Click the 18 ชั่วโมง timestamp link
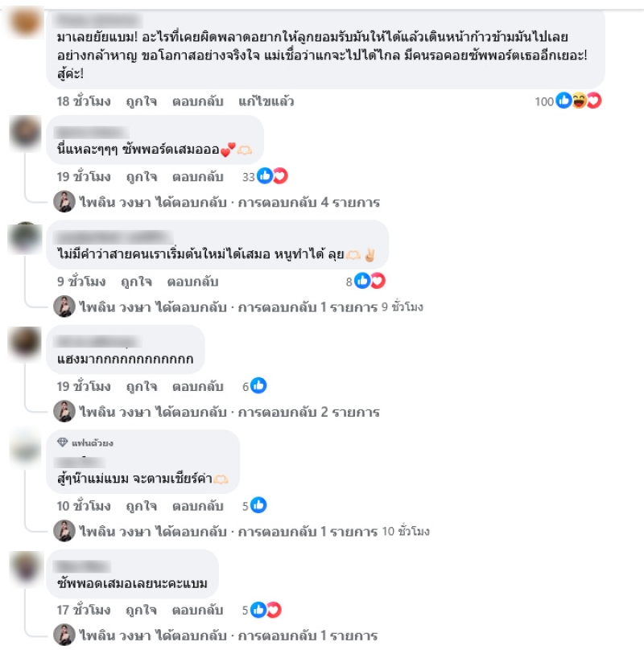The image size is (644, 654). point(84,101)
